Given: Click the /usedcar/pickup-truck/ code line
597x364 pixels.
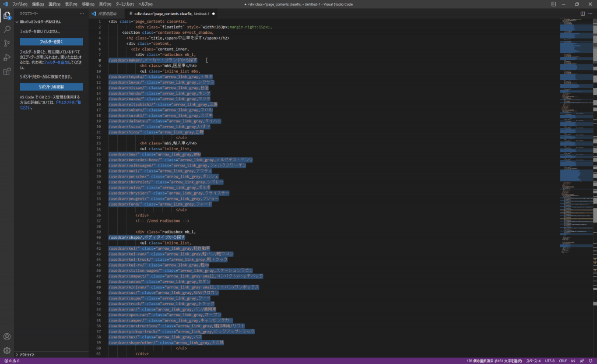Looking at the screenshot, I should click(x=182, y=331).
